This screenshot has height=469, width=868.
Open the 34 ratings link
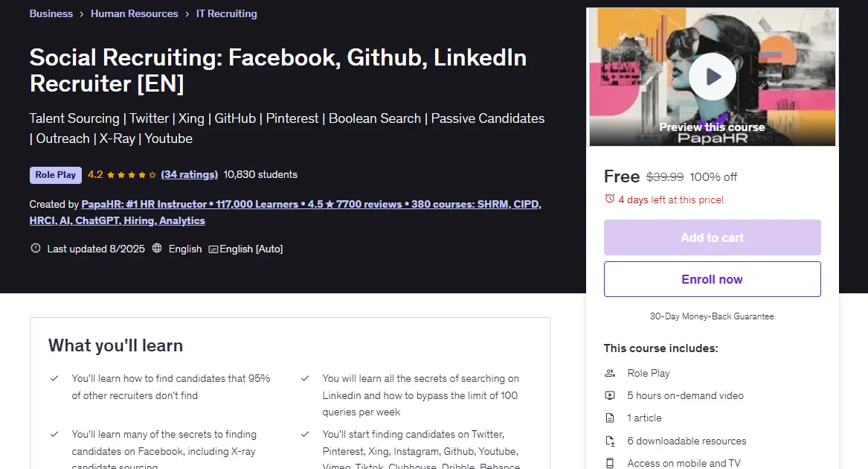pos(190,175)
